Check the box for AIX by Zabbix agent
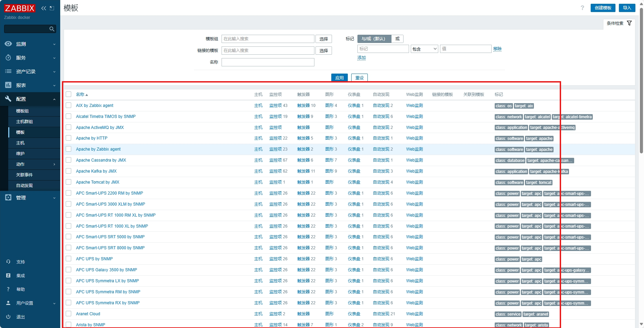The width and height of the screenshot is (644, 328). point(68,105)
